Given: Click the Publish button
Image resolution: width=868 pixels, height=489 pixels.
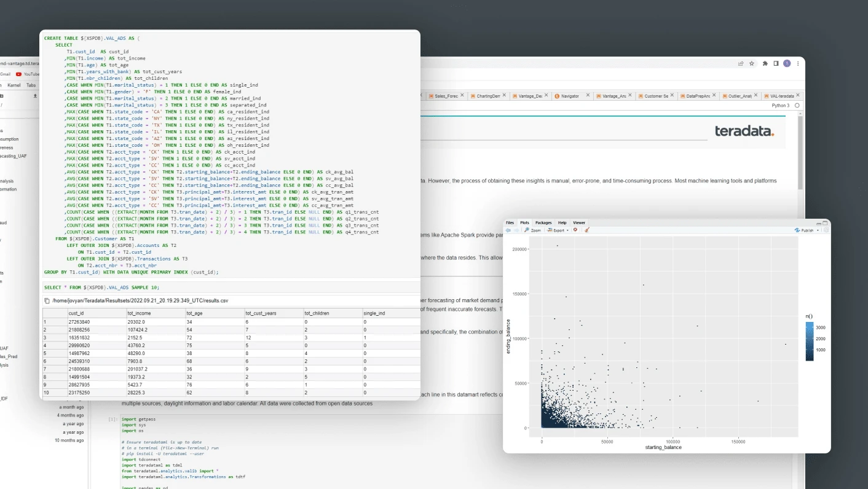Looking at the screenshot, I should click(804, 230).
